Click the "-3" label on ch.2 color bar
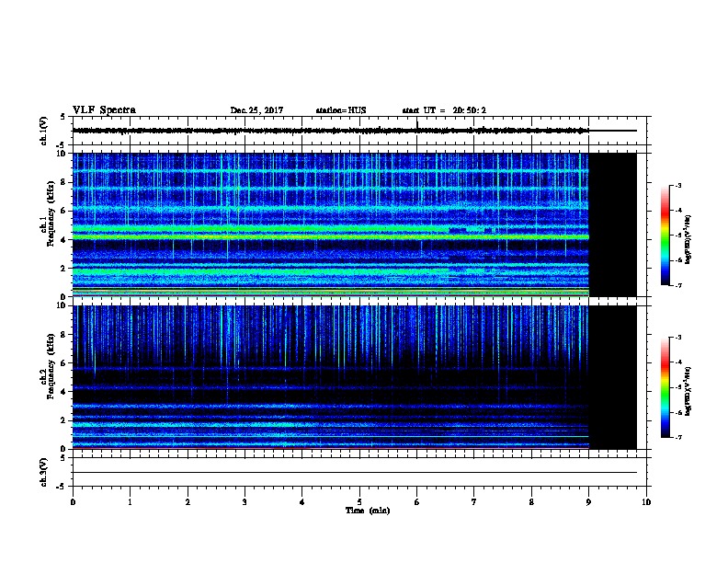 tap(677, 338)
